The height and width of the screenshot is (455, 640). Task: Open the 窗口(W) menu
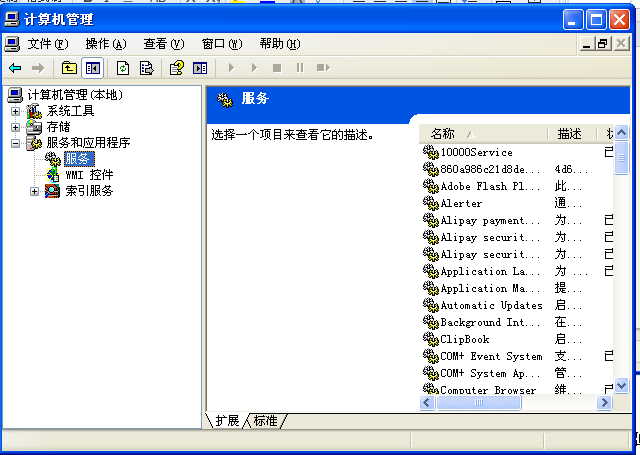click(x=222, y=44)
